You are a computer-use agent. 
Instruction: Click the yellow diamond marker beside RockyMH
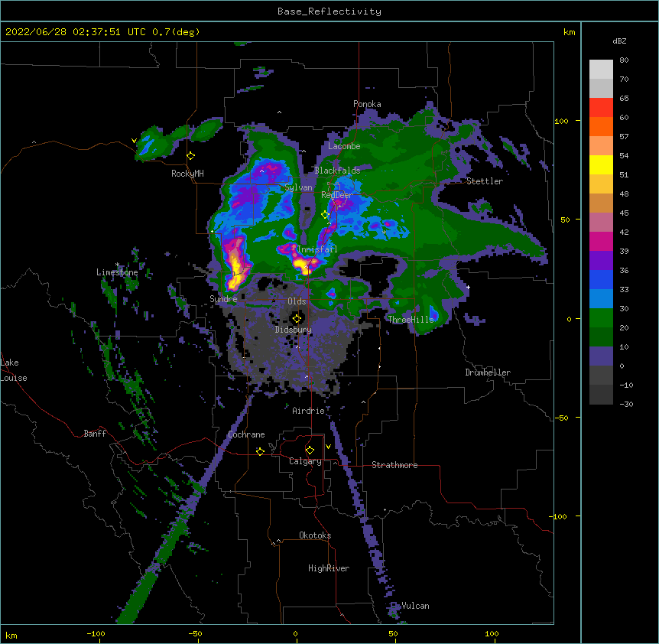click(x=191, y=156)
